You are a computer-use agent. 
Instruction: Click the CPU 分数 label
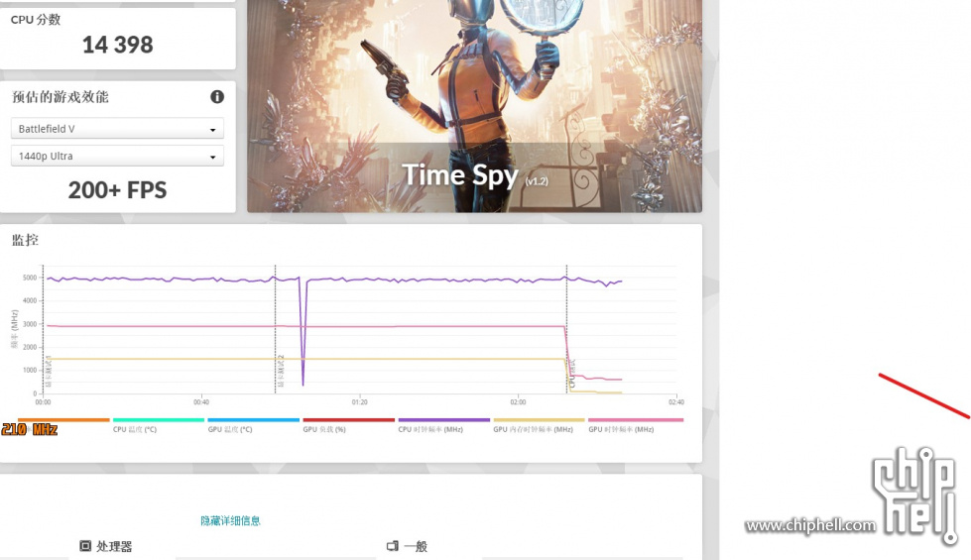point(36,19)
